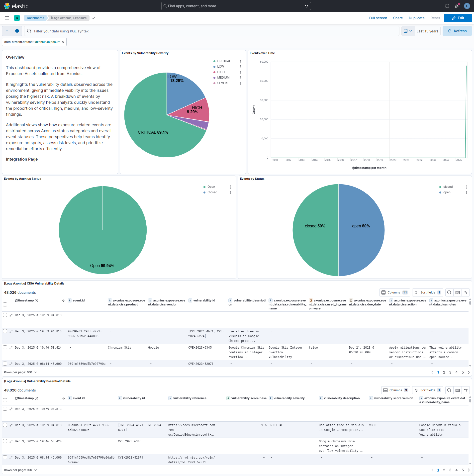Select all rows in Essential Details table
The height and width of the screenshot is (476, 474).
[5, 400]
